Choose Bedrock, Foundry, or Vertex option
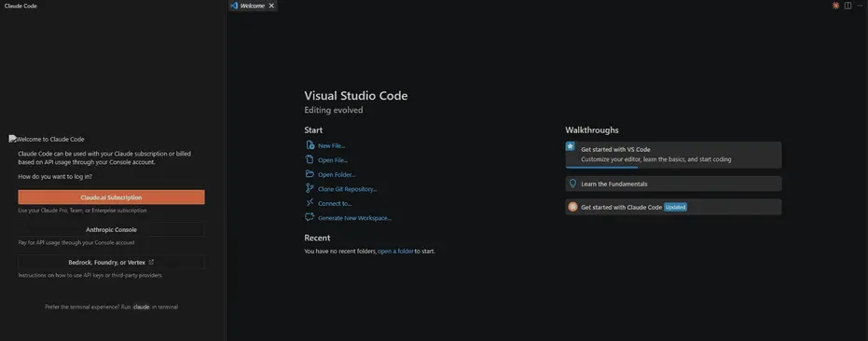Viewport: 868px width, 341px height. [x=111, y=262]
